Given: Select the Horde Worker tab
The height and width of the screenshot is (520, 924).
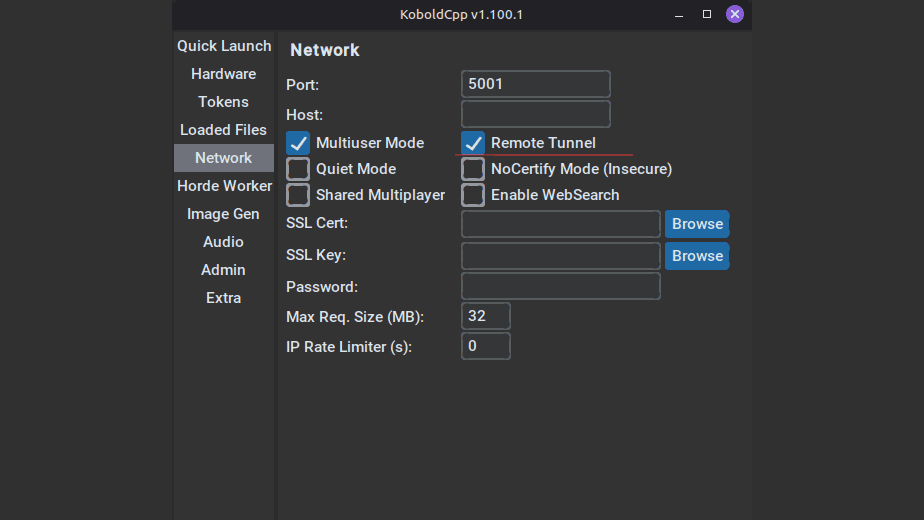Looking at the screenshot, I should tap(224, 186).
